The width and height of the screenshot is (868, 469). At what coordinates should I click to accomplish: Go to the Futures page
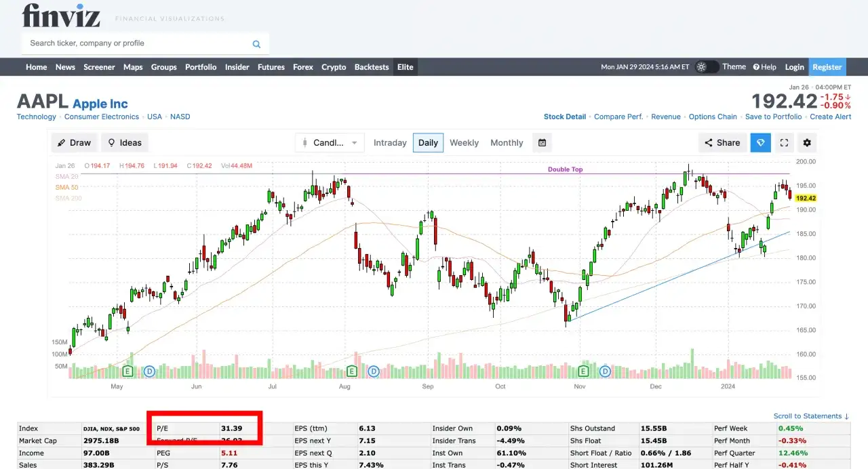click(271, 67)
